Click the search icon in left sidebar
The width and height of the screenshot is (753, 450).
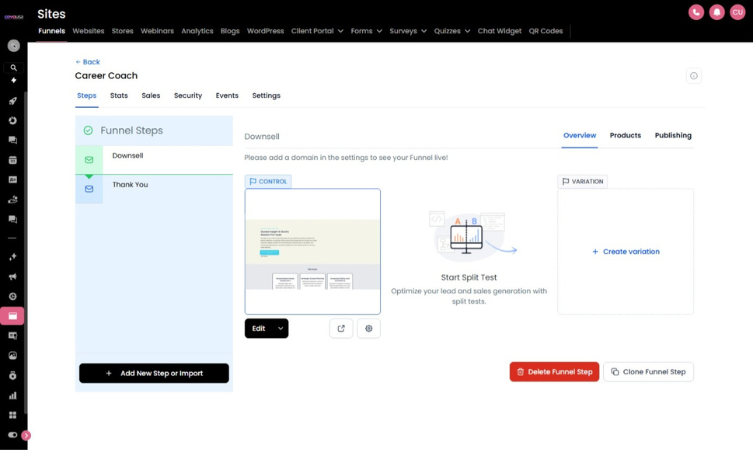13,67
